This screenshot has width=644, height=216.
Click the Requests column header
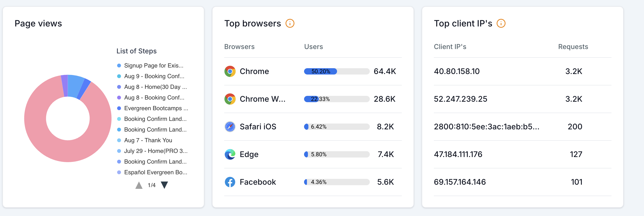click(573, 47)
